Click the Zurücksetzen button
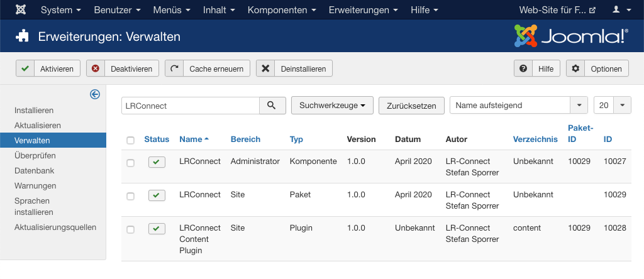The image size is (644, 279). point(411,106)
